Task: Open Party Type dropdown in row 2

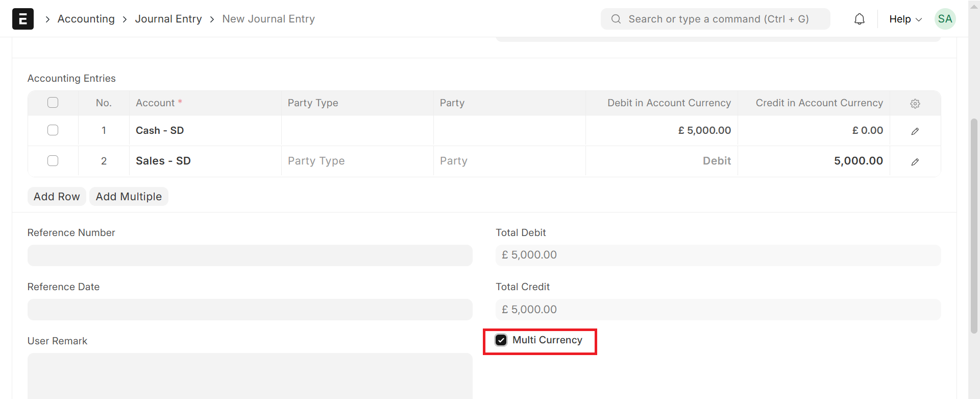Action: pyautogui.click(x=357, y=161)
